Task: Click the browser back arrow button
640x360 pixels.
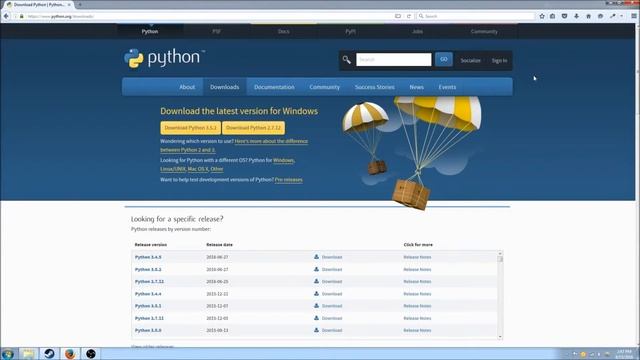Action: coord(6,16)
